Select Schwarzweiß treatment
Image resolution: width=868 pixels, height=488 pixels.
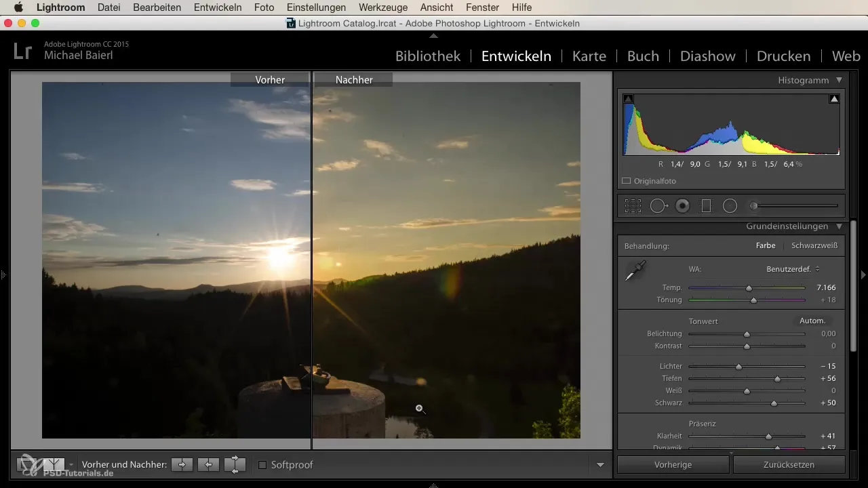814,246
